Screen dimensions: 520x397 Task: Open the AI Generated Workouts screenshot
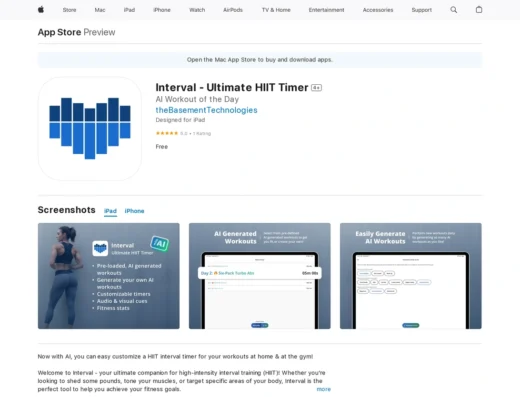(260, 276)
